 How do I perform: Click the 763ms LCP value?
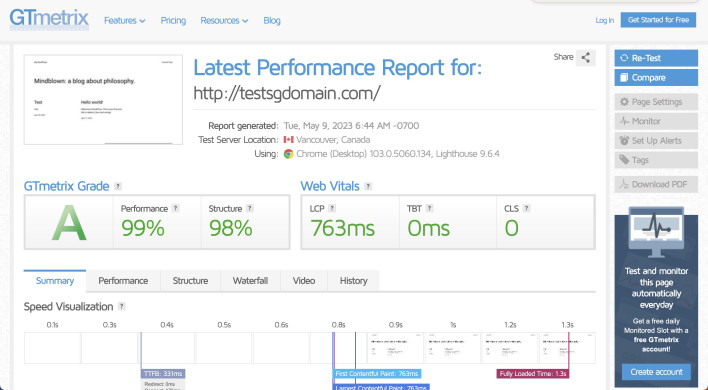[342, 228]
